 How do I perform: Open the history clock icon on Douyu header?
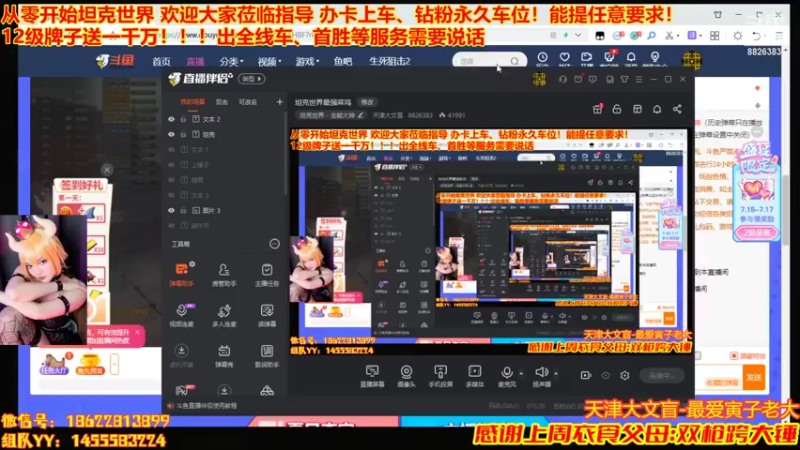click(542, 59)
